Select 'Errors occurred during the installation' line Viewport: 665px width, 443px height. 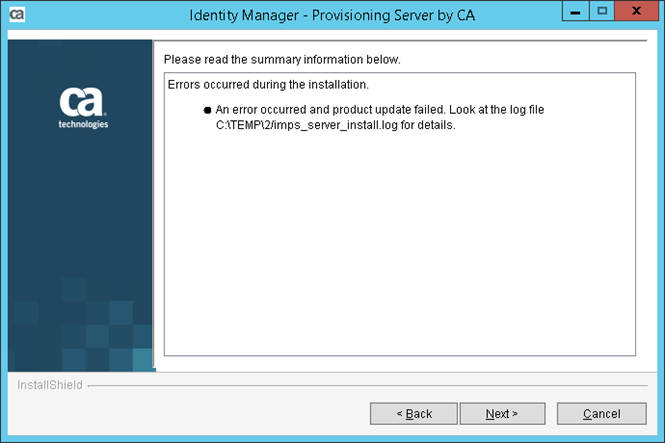268,84
